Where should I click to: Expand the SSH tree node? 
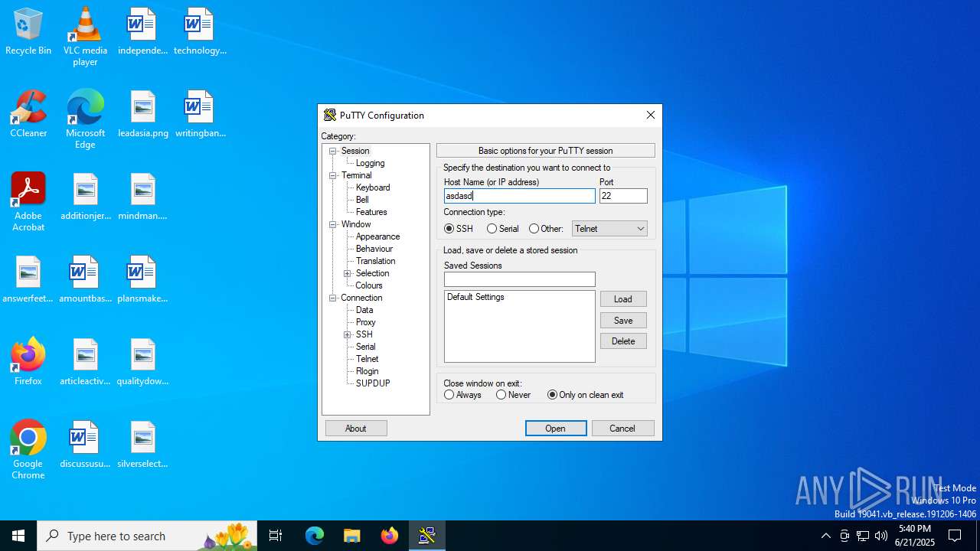point(348,334)
